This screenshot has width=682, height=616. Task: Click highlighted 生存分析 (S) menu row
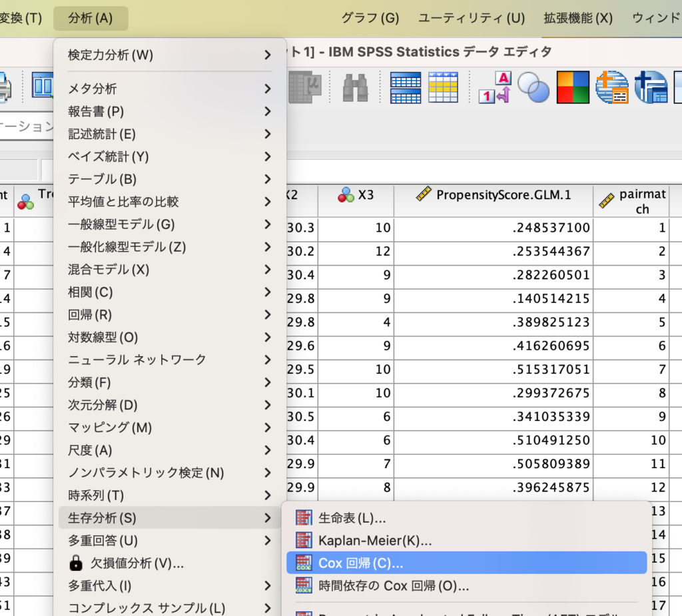(x=170, y=517)
